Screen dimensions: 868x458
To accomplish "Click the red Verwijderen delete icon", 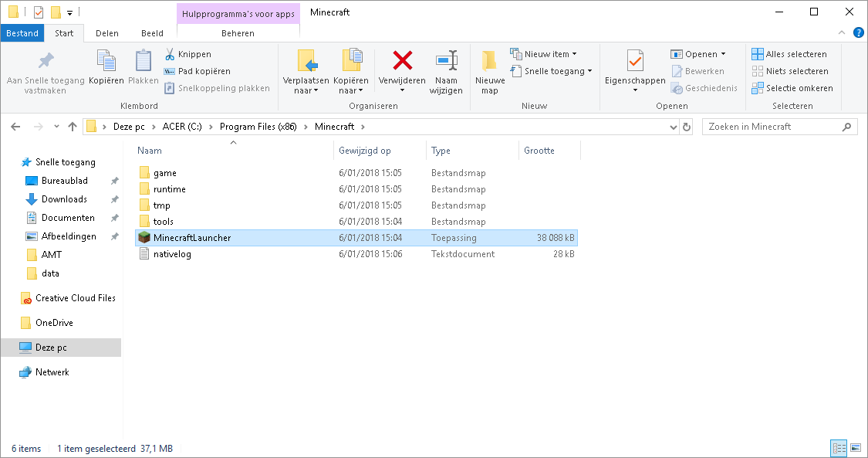I will point(403,60).
